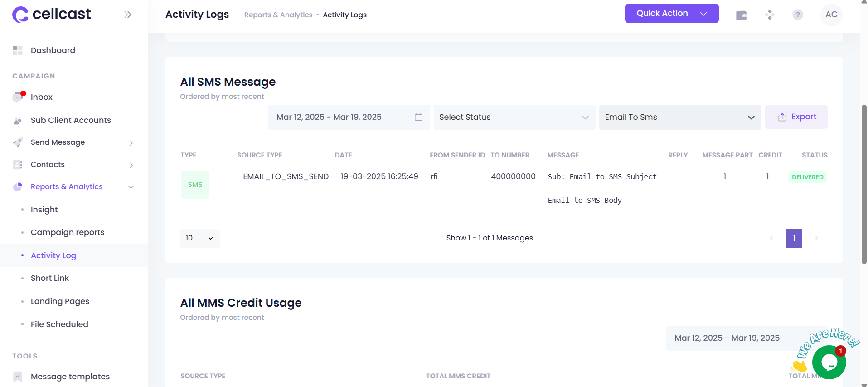868x387 pixels.
Task: Click the previous page arrow
Action: coord(771,238)
